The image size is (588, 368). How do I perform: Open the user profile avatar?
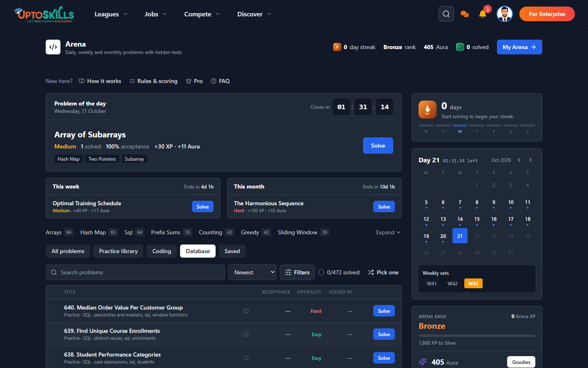(505, 14)
